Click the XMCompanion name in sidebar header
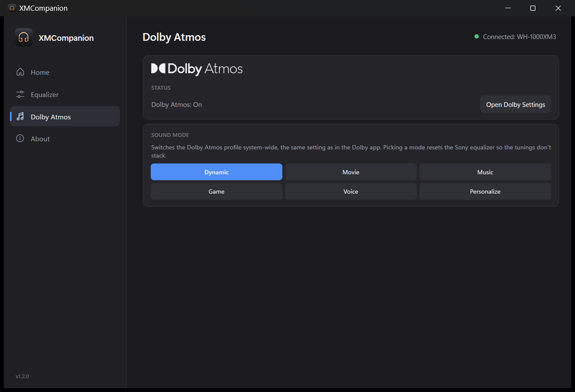Viewport: 575px width, 392px height. pyautogui.click(x=66, y=38)
